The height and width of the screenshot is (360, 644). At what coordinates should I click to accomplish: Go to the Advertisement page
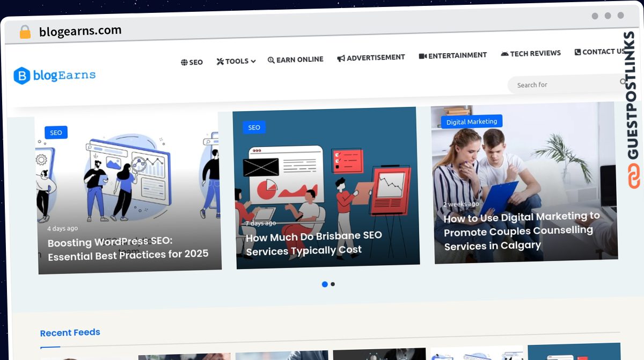(371, 57)
